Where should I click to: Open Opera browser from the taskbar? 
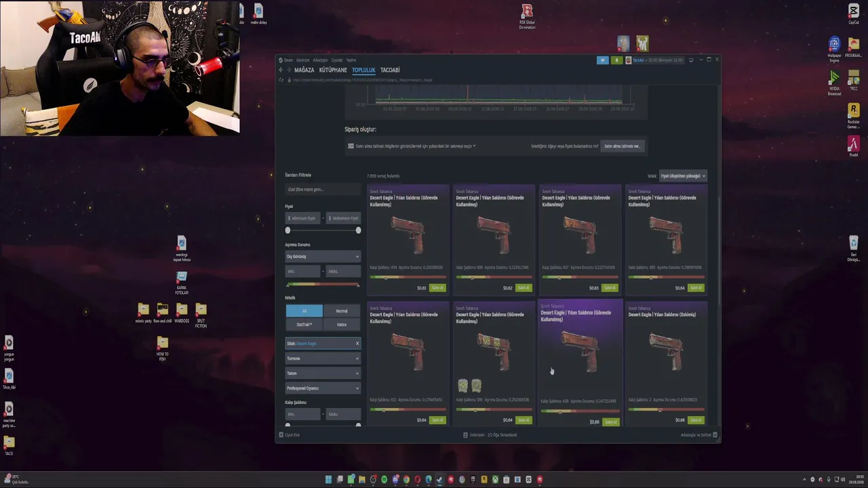point(418,480)
